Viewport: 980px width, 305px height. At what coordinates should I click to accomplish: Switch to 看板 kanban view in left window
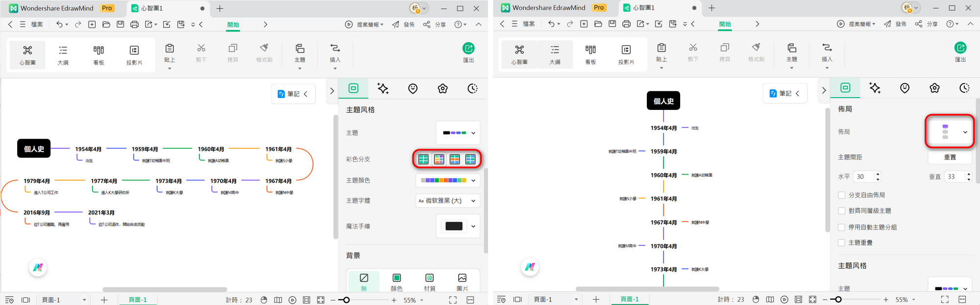point(98,55)
